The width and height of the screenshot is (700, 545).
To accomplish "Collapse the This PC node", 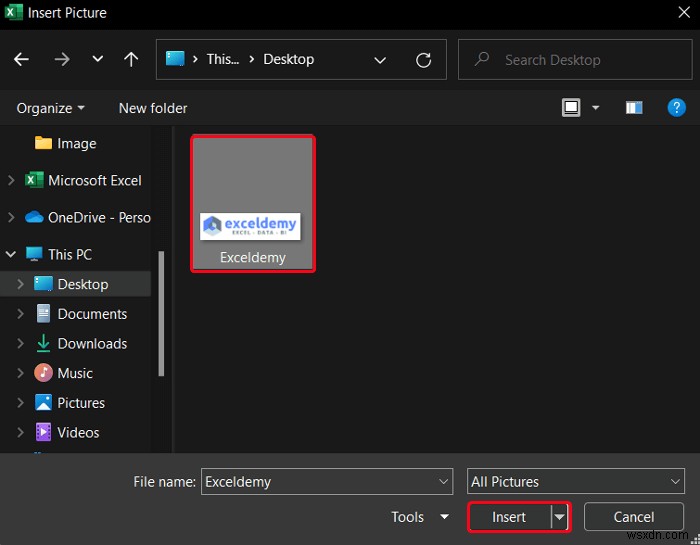I will coord(11,254).
